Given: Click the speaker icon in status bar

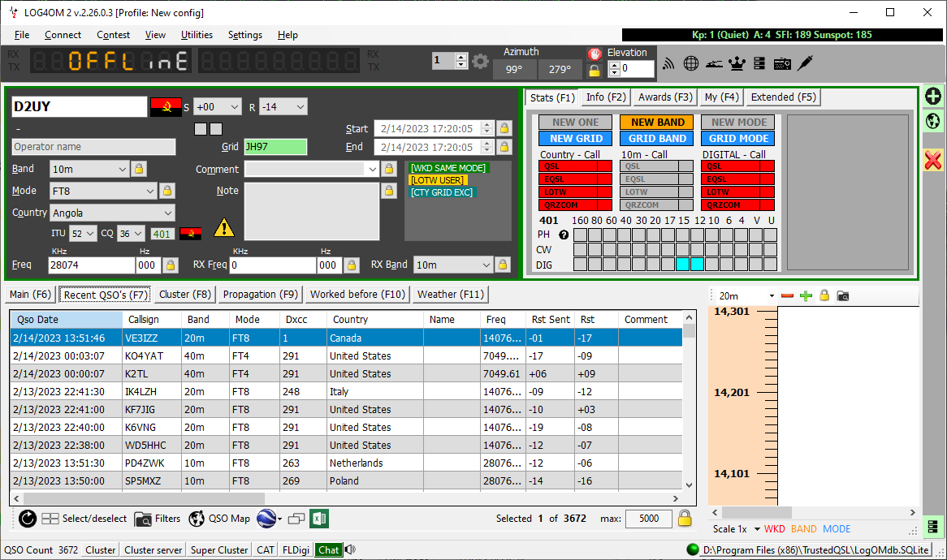Looking at the screenshot, I should [x=350, y=549].
